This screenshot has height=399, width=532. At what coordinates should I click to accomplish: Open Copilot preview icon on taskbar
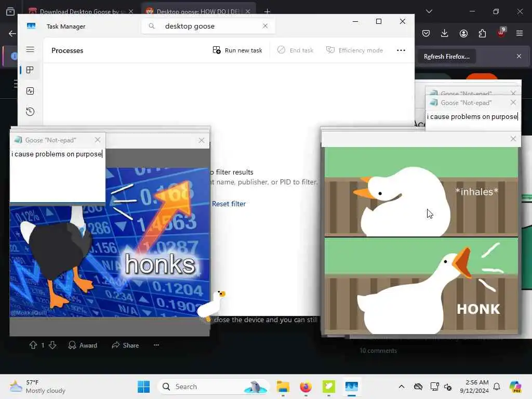coord(515,387)
